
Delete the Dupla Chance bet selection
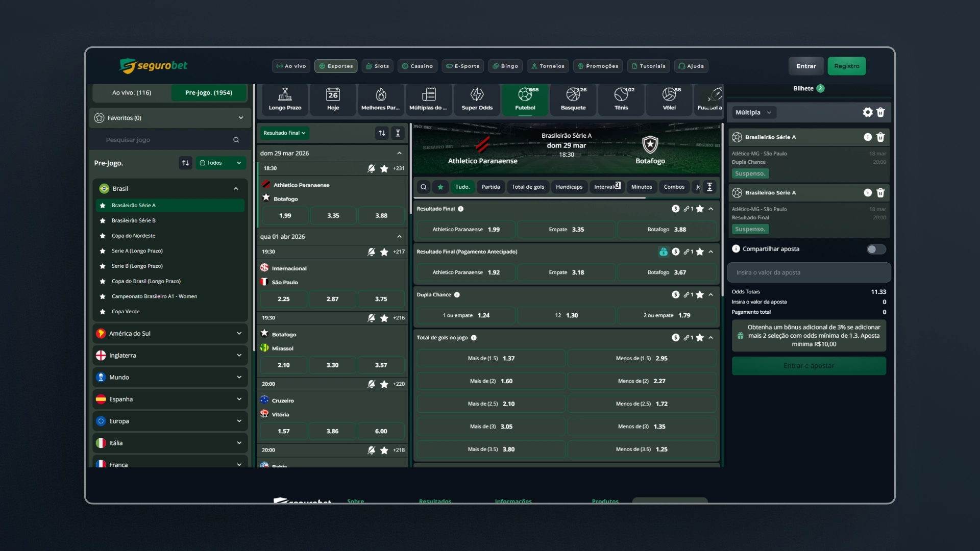[880, 137]
